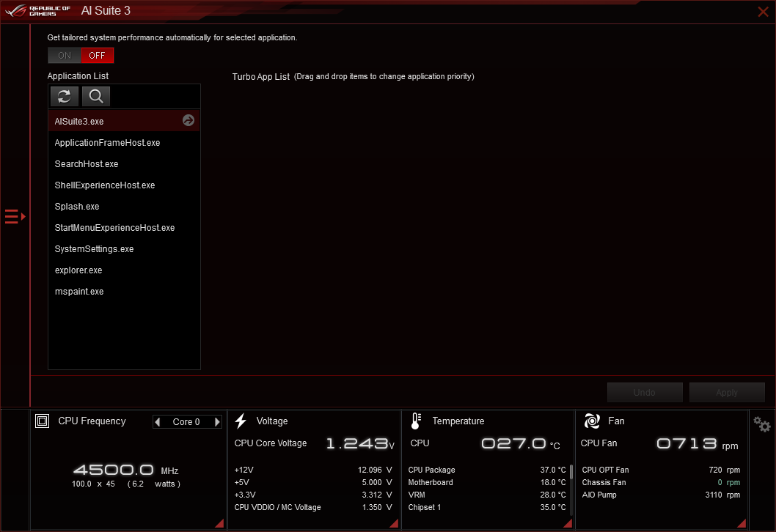Close the AI Suite 3 window
This screenshot has height=532, width=776.
[763, 12]
